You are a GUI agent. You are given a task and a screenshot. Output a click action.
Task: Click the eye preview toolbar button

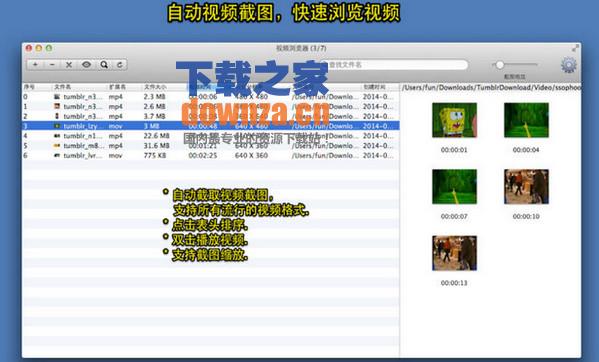(86, 65)
